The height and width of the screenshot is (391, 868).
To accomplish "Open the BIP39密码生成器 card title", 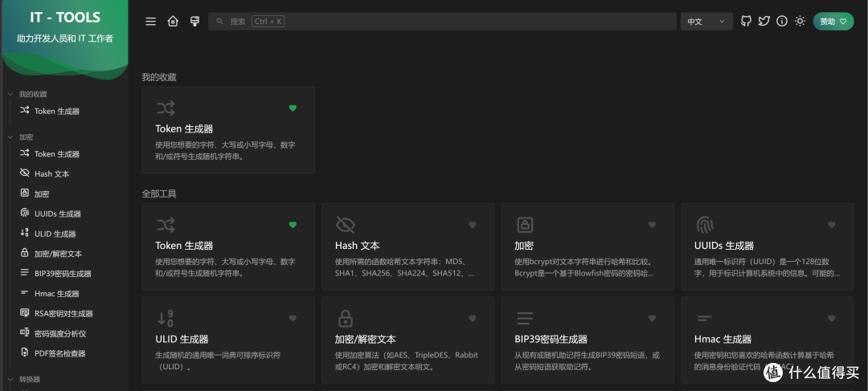I will [x=551, y=339].
